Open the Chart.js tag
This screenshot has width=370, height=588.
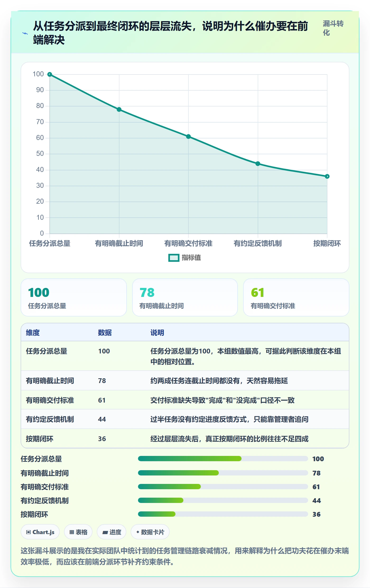point(40,532)
